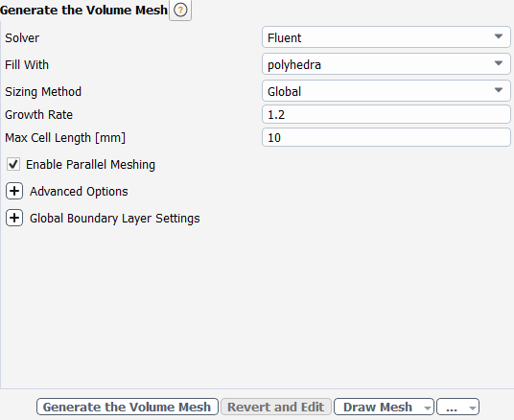
Task: Click the Sizing Method dropdown arrow
Action: pos(499,90)
